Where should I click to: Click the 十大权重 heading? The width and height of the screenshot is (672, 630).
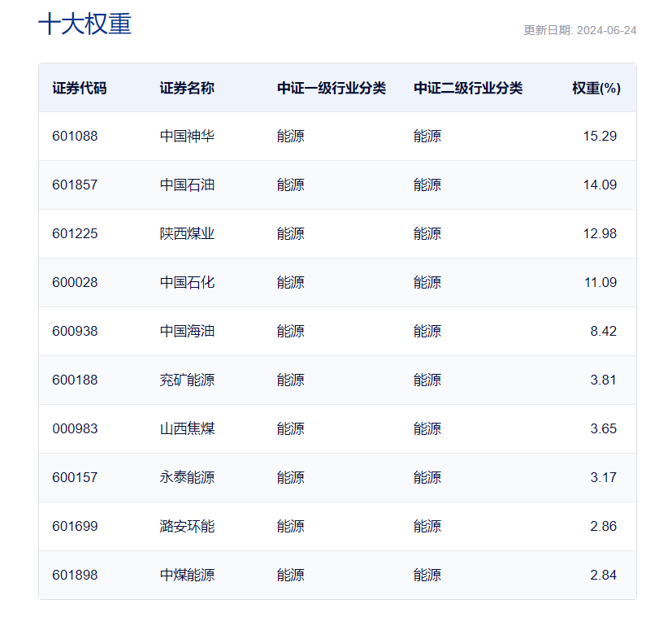[x=85, y=24]
